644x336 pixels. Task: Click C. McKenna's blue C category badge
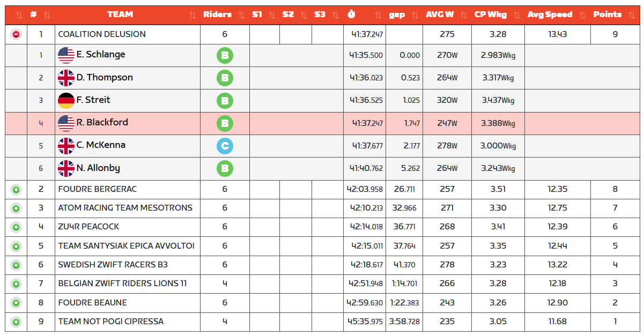tap(225, 145)
